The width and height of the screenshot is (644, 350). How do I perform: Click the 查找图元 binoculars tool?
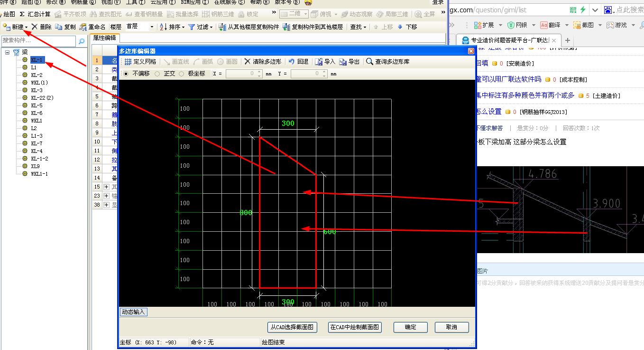[x=105, y=14]
